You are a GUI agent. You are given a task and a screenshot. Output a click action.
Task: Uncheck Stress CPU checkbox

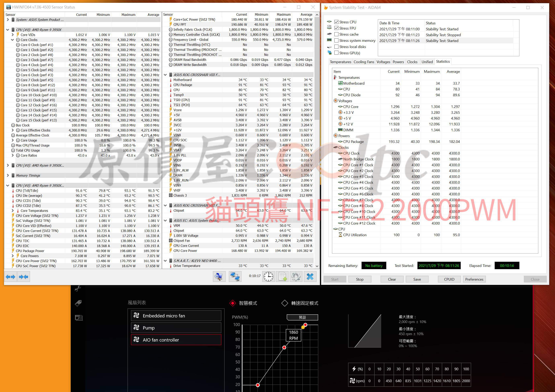pos(336,22)
